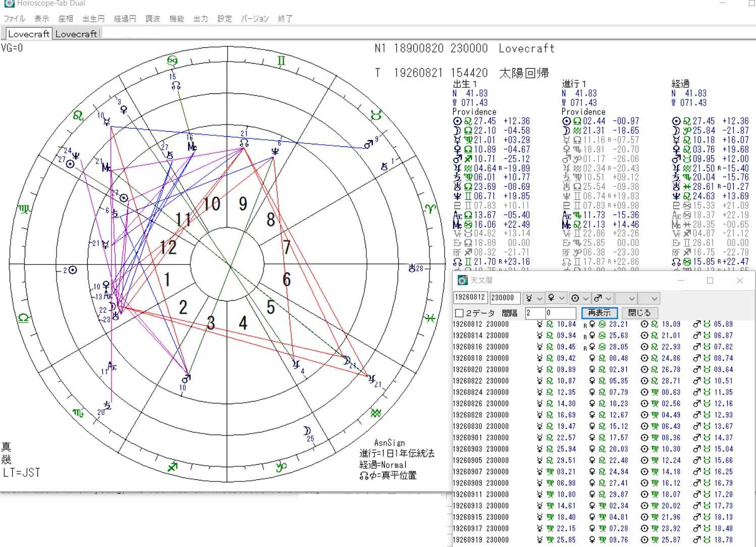The image size is (756, 547).
Task: Click the Mars glyph labeled 9 near Taurus
Action: coord(369,145)
